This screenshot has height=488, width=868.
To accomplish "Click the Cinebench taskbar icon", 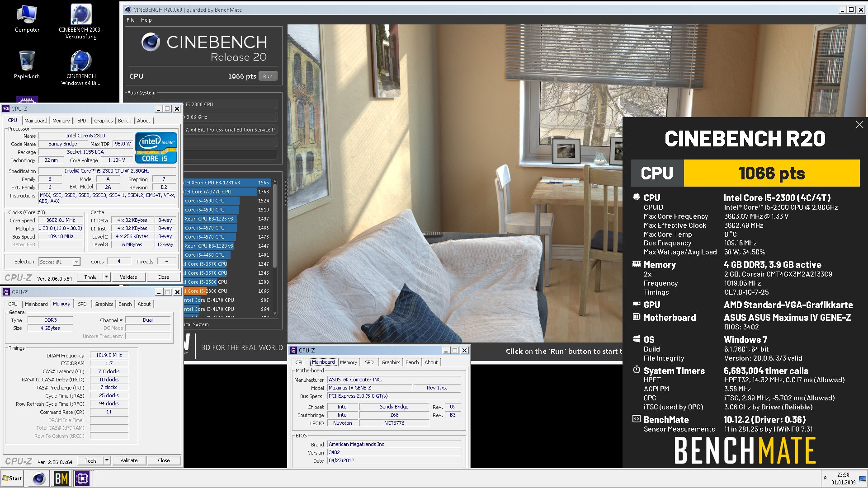I will coord(39,479).
